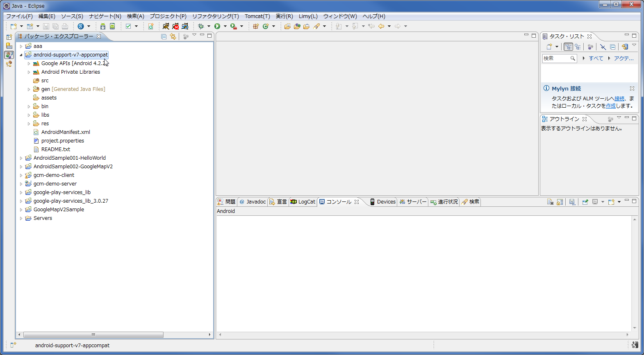The height and width of the screenshot is (355, 644).
Task: Click the New Java Package icon
Action: (x=256, y=26)
